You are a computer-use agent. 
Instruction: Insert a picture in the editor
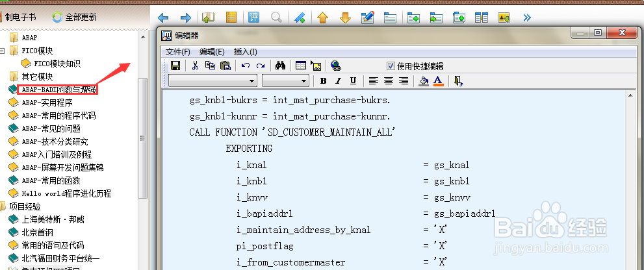(x=316, y=66)
